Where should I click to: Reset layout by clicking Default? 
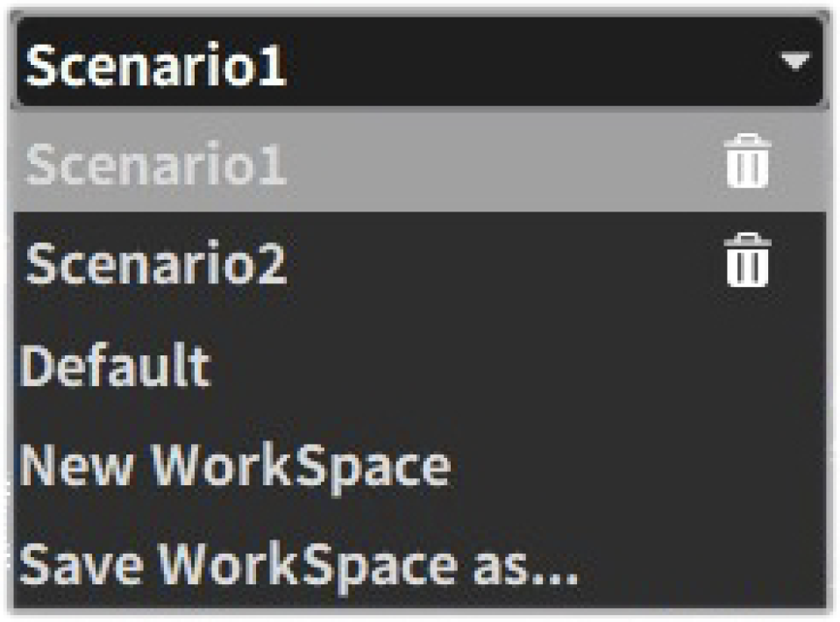(115, 366)
